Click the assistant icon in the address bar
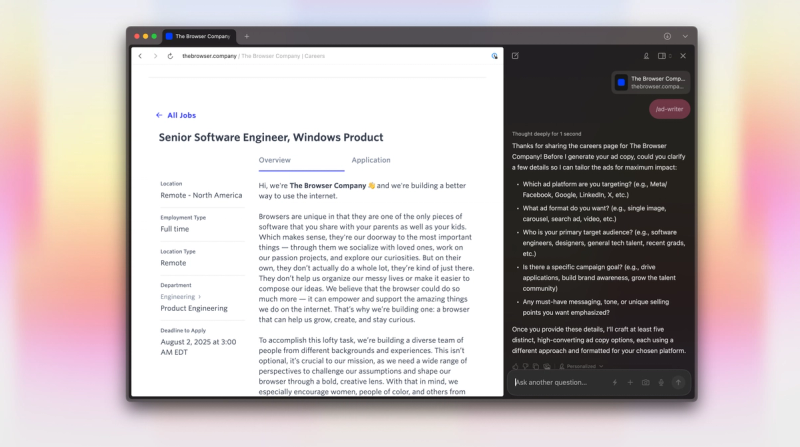Image resolution: width=800 pixels, height=447 pixels. [494, 56]
